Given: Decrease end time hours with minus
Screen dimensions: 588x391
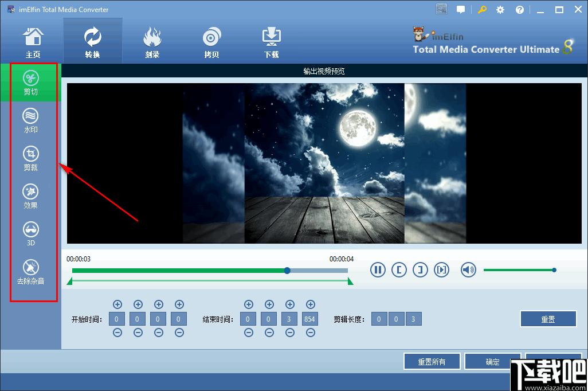Looking at the screenshot, I should point(249,333).
